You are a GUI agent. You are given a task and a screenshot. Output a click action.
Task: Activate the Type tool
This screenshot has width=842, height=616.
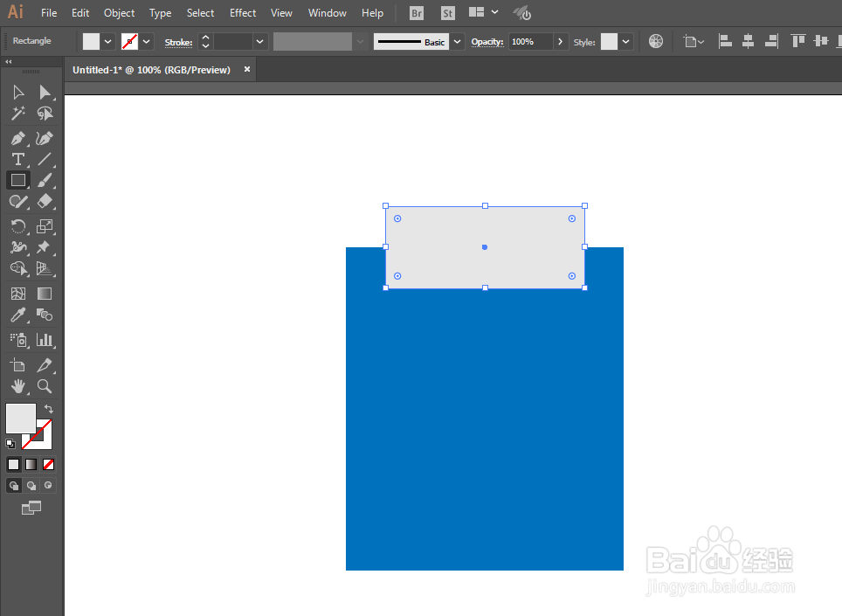point(17,159)
